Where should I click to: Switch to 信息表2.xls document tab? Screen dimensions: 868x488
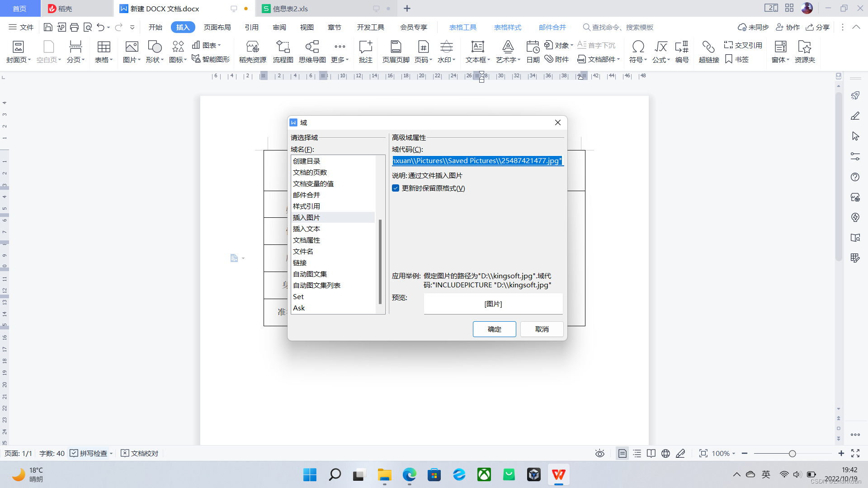[291, 9]
